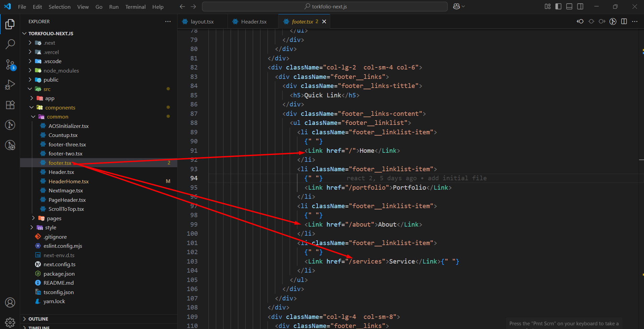This screenshot has width=644, height=329.
Task: Click the editor overview ruler scrollbar
Action: point(641,179)
